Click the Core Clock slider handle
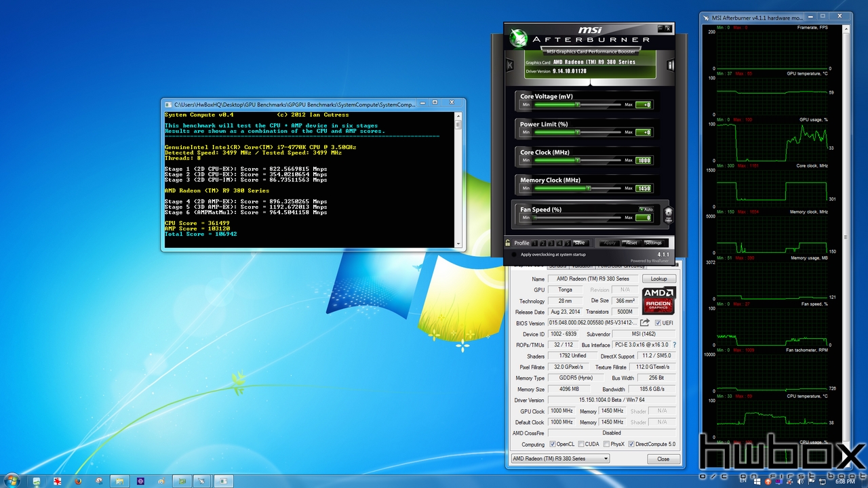The image size is (868, 488). tap(577, 161)
